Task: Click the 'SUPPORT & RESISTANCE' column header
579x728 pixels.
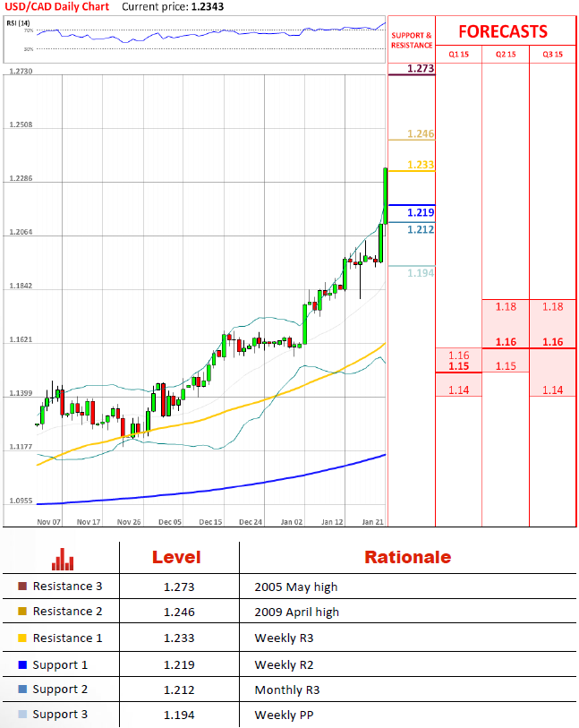Action: 412,40
